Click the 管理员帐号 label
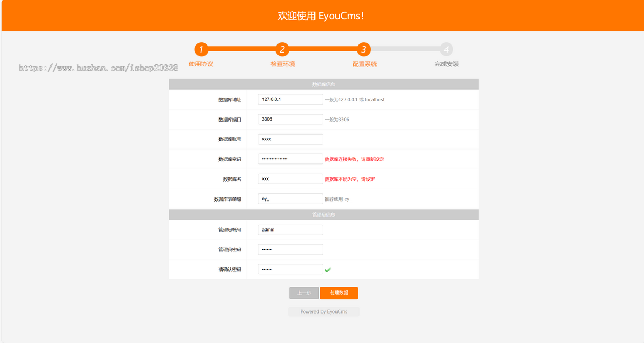 (230, 230)
